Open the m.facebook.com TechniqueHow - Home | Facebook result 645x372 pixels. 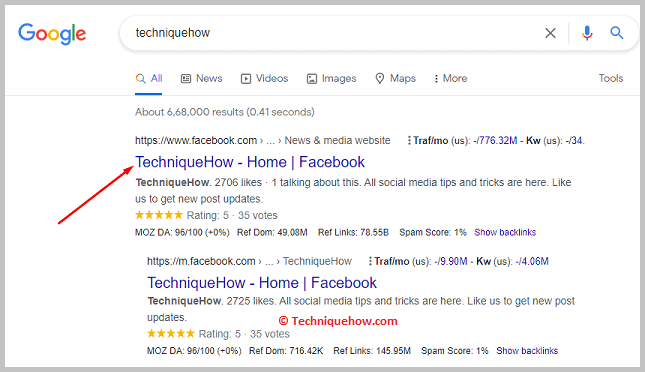coord(262,283)
